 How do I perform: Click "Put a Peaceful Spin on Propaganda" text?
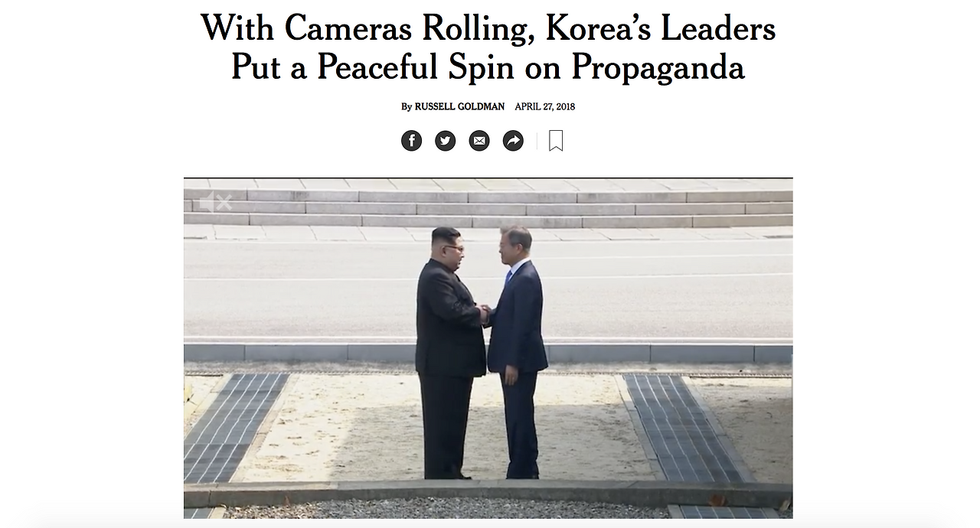click(488, 67)
